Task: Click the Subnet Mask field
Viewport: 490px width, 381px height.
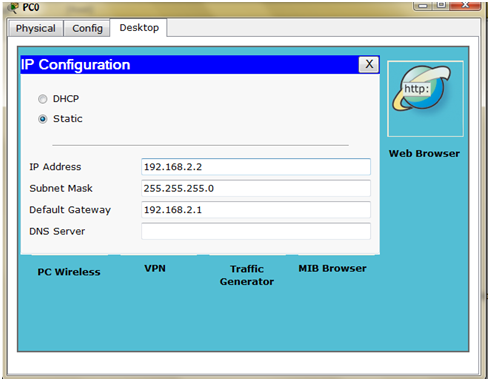Action: click(x=256, y=188)
